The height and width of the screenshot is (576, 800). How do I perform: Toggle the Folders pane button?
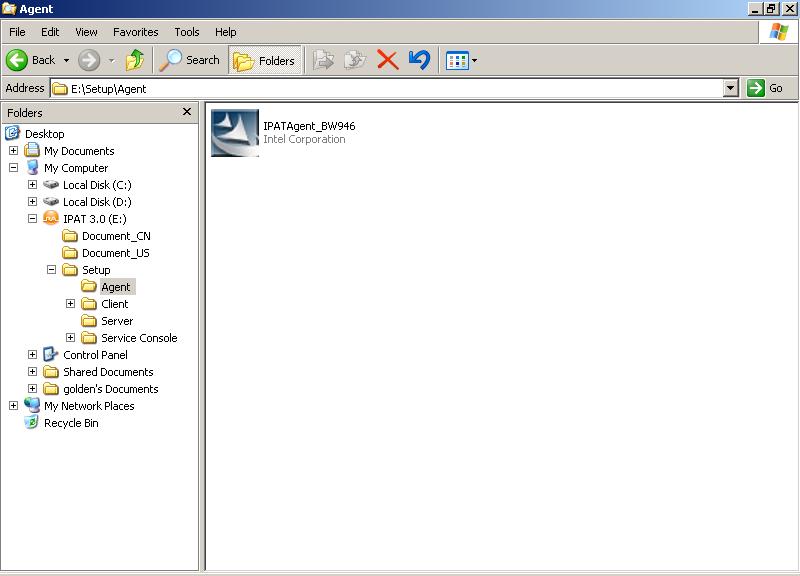265,60
